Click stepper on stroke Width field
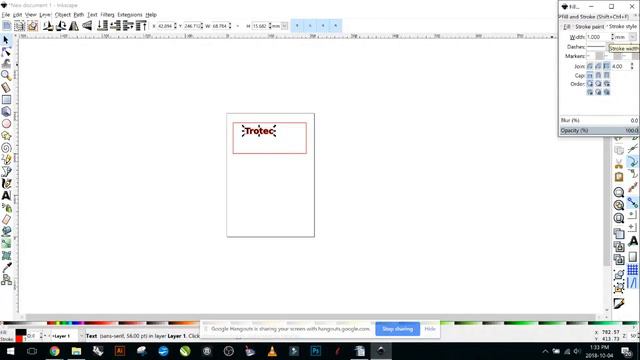The width and height of the screenshot is (640, 360). click(x=612, y=37)
